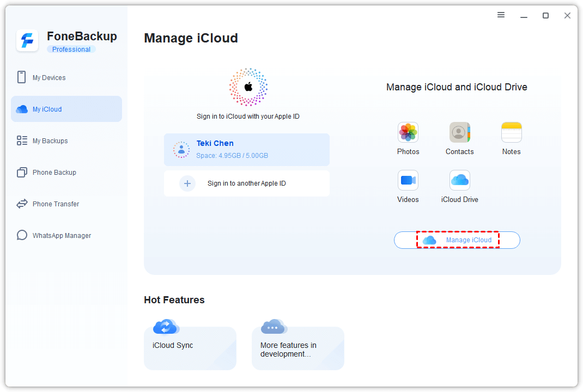This screenshot has width=583, height=392.
Task: Click the More features in development card
Action: (298, 348)
